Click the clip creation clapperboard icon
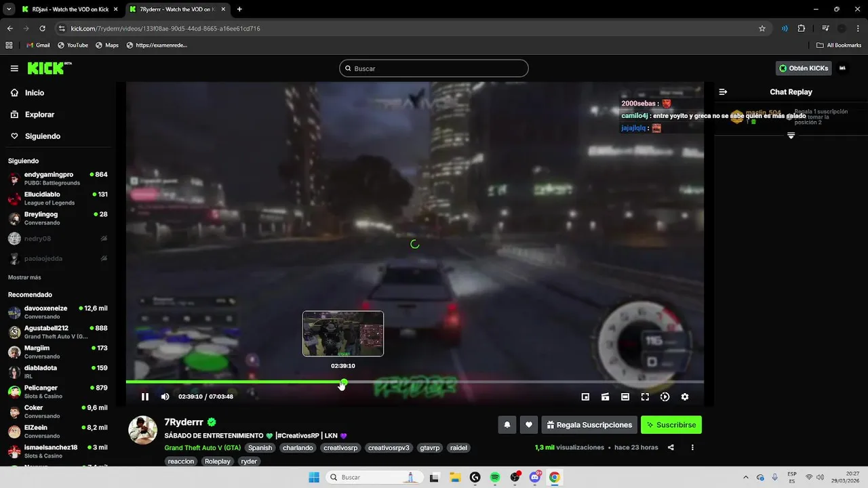 (605, 397)
